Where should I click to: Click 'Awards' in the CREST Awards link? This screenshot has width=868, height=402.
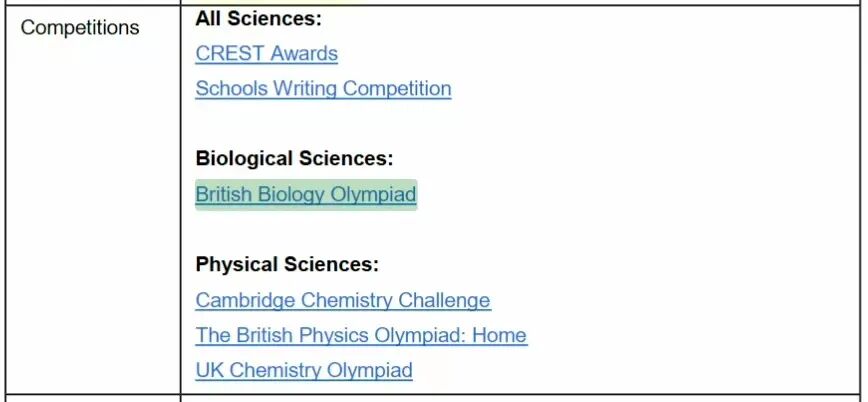(x=303, y=54)
